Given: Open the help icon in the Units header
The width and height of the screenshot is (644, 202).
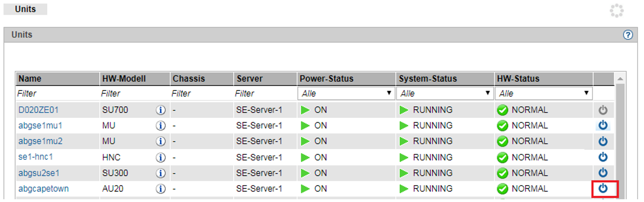Looking at the screenshot, I should point(628,35).
